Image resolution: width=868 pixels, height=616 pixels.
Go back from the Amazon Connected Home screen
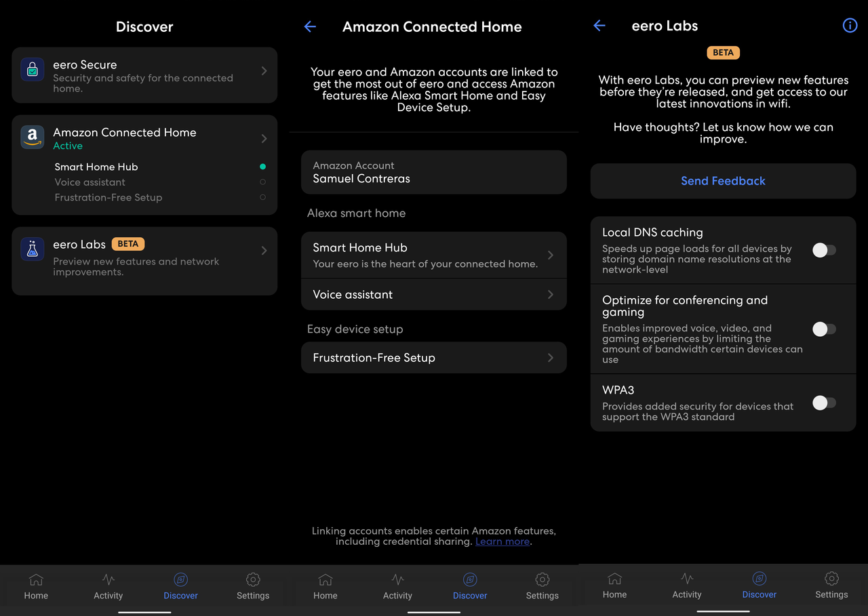click(310, 26)
